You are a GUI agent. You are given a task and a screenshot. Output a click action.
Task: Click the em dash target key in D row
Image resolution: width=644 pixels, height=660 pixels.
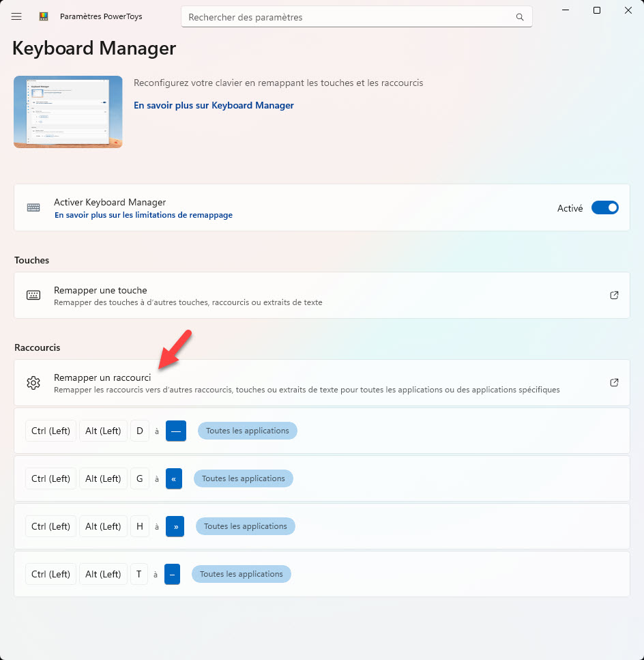tap(176, 431)
